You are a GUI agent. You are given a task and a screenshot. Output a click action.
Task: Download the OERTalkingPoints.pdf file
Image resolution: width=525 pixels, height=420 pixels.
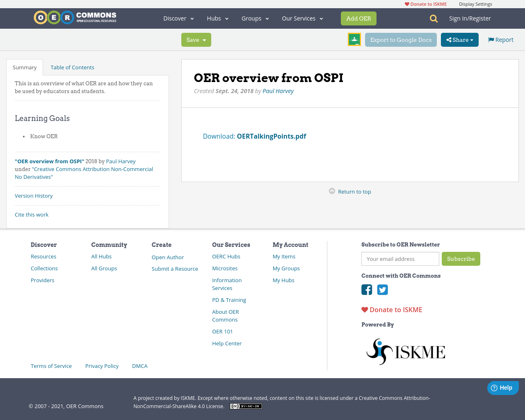coord(271,136)
